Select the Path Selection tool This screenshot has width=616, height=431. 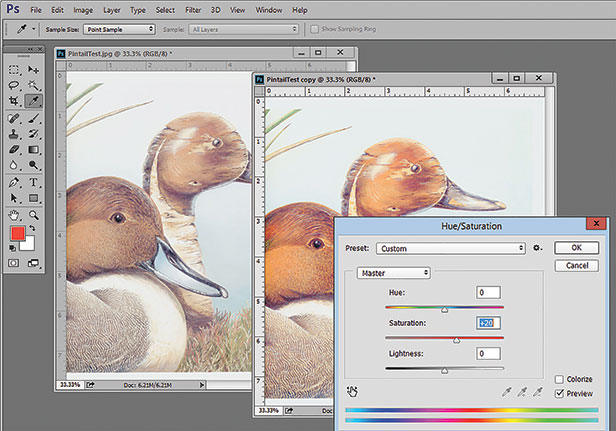pos(14,198)
